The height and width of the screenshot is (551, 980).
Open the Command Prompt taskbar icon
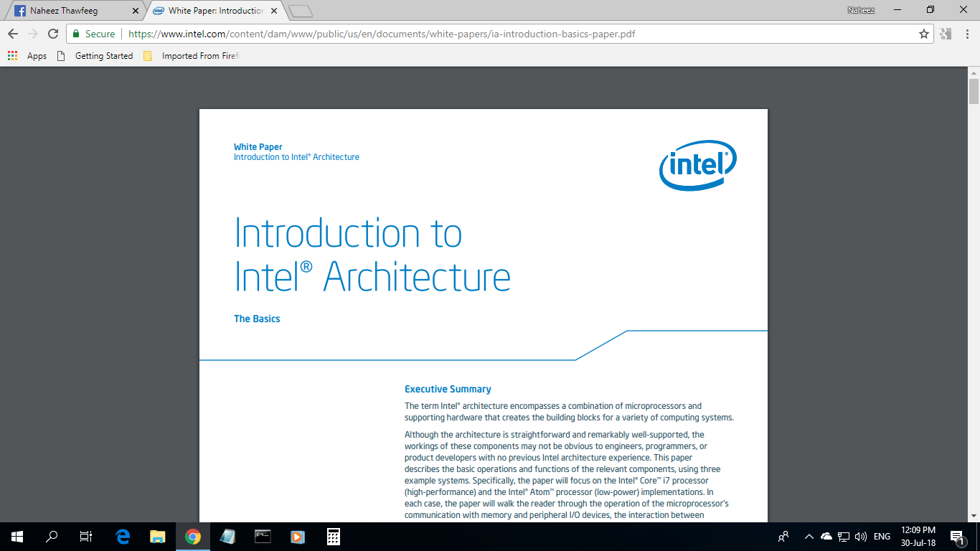point(263,537)
